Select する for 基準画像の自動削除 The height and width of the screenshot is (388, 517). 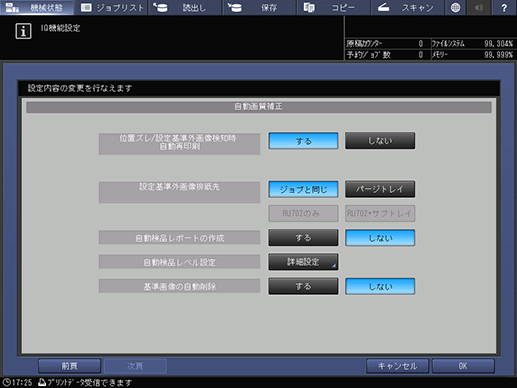(x=303, y=286)
